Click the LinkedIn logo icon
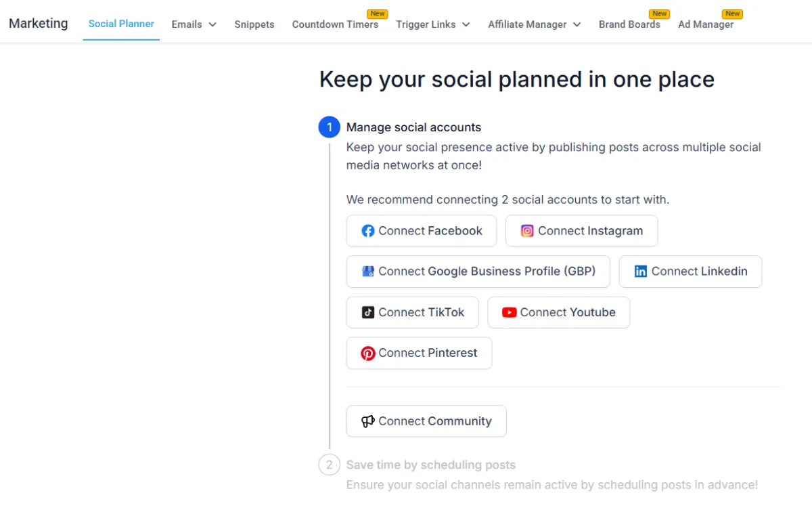This screenshot has height=512, width=812. 641,272
